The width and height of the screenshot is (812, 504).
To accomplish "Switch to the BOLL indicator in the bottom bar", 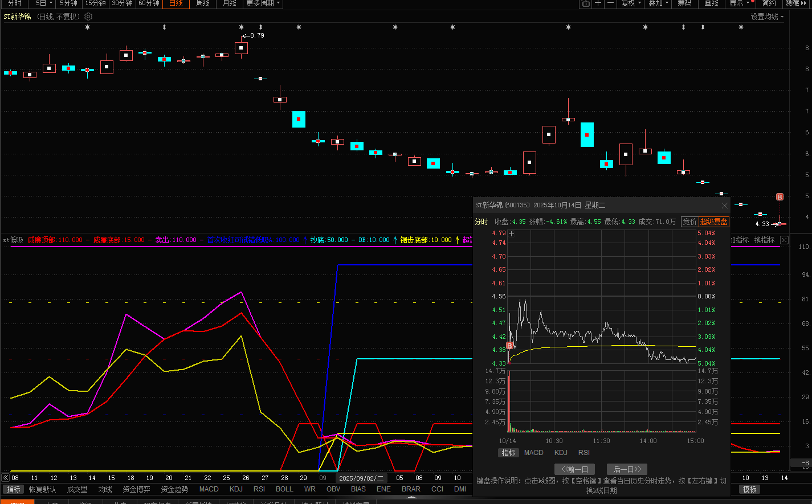I will coord(284,489).
